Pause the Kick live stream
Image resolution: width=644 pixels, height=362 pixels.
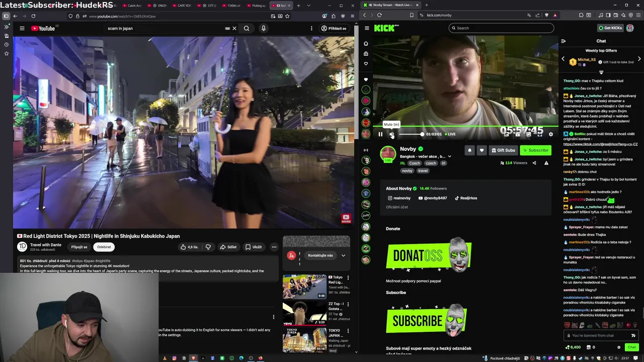pyautogui.click(x=380, y=134)
